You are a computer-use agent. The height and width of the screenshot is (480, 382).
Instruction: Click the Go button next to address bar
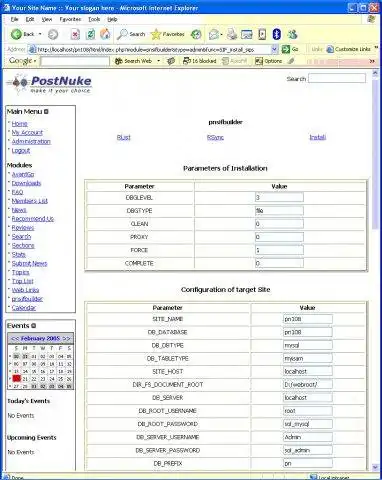(x=290, y=49)
